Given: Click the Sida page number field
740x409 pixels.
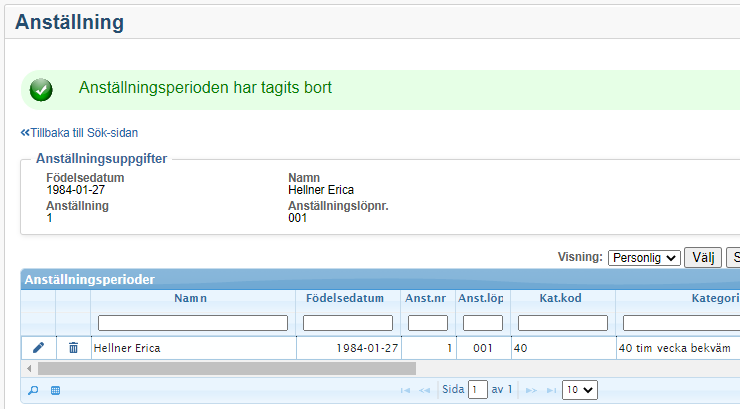Looking at the screenshot, I should [x=478, y=390].
